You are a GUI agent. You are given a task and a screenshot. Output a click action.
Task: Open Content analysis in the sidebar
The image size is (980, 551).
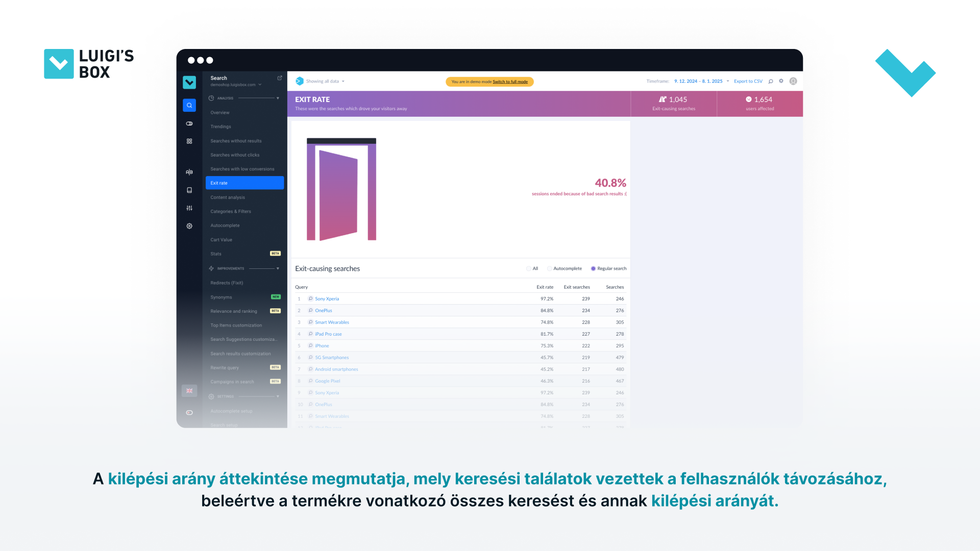pyautogui.click(x=228, y=197)
